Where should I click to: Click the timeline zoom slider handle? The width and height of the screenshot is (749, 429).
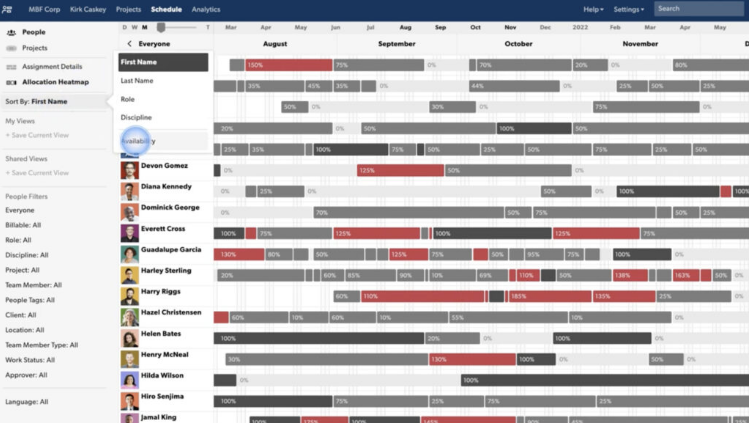pyautogui.click(x=161, y=27)
